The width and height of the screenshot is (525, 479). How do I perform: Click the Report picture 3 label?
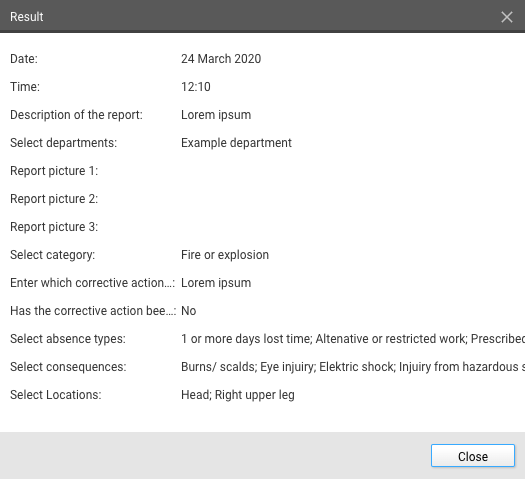point(54,227)
